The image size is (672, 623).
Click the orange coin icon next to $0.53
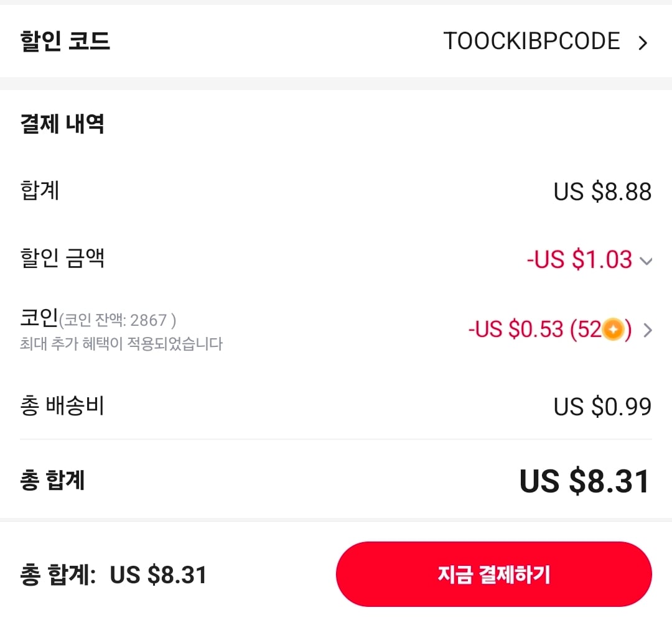(612, 330)
